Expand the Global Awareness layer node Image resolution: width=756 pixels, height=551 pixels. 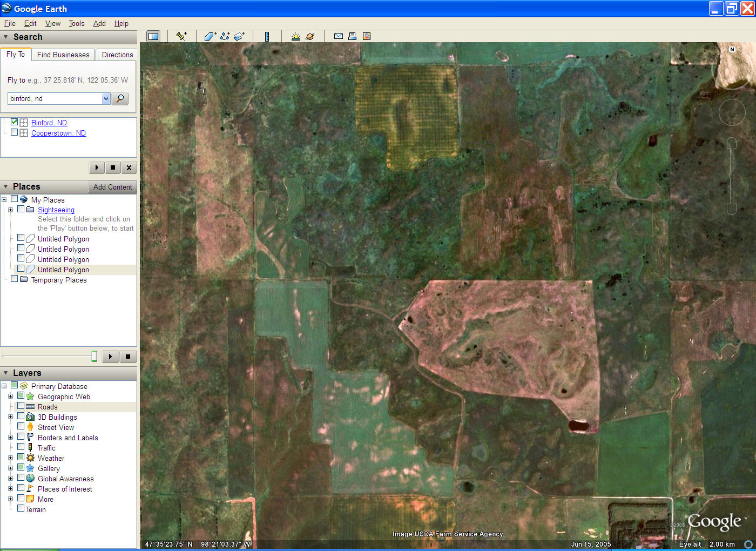[x=10, y=479]
